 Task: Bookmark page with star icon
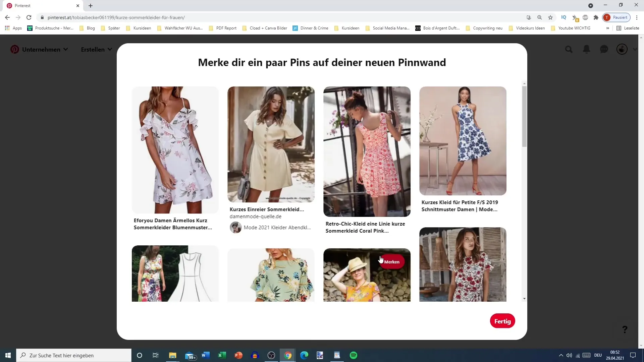pyautogui.click(x=550, y=17)
